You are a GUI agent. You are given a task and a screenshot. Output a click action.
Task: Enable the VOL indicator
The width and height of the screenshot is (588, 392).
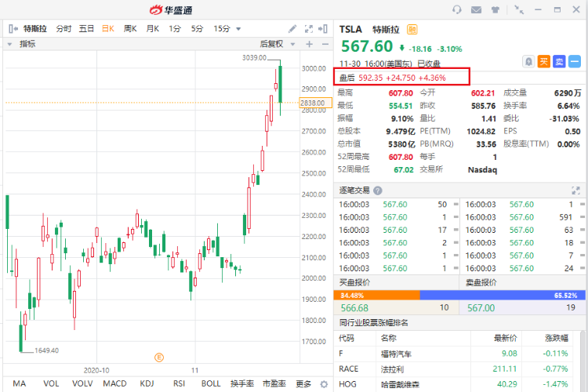(51, 383)
